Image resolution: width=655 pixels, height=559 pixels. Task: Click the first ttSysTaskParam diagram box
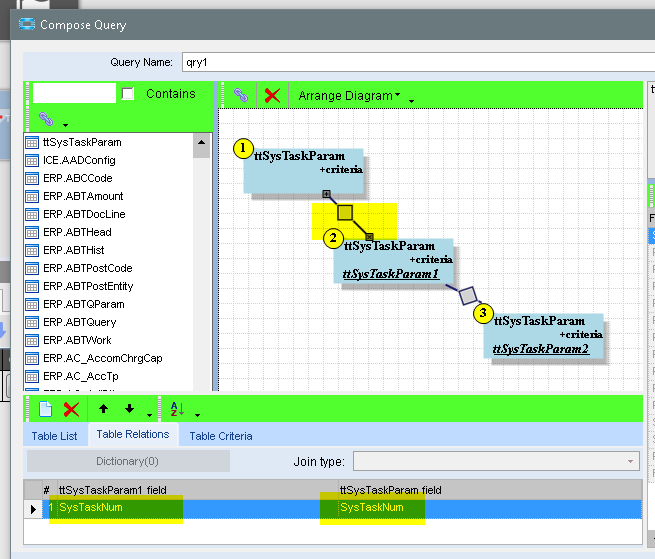pos(304,171)
